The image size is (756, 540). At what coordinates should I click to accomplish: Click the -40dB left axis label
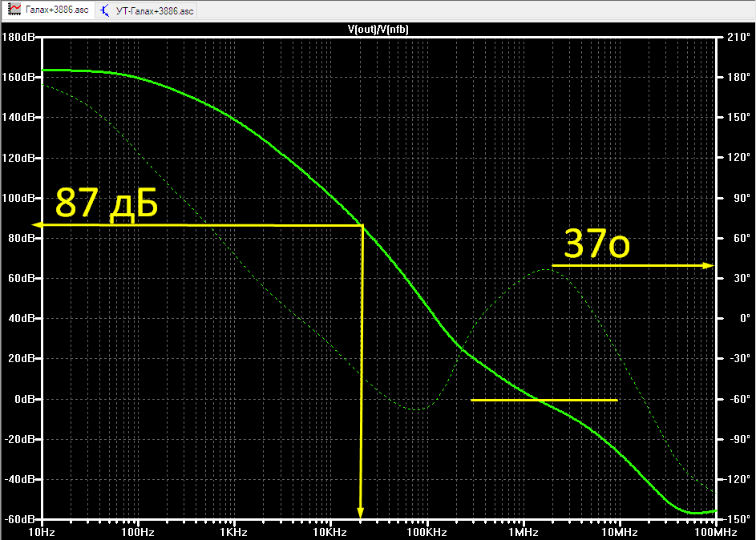pos(19,479)
